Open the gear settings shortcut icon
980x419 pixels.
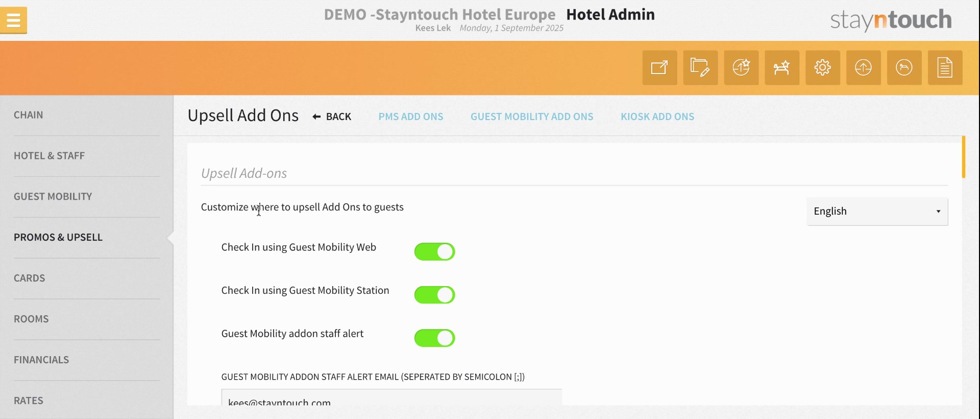823,67
